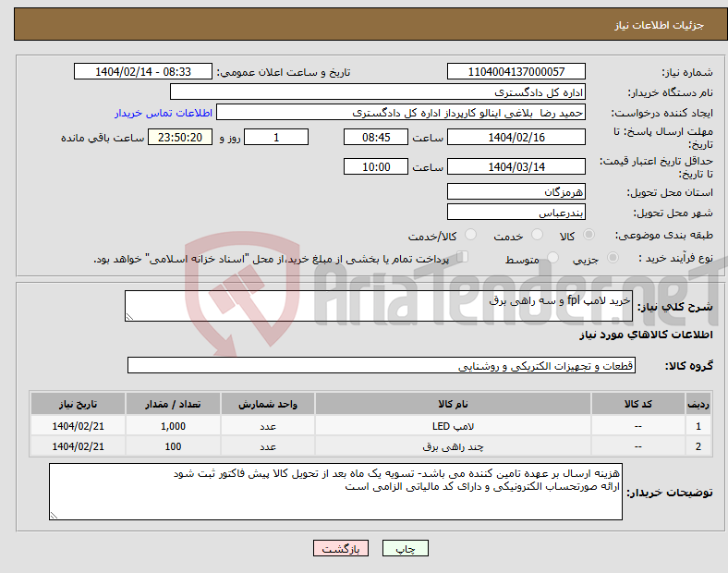Select the جزیی purchase type radio

click(x=613, y=257)
